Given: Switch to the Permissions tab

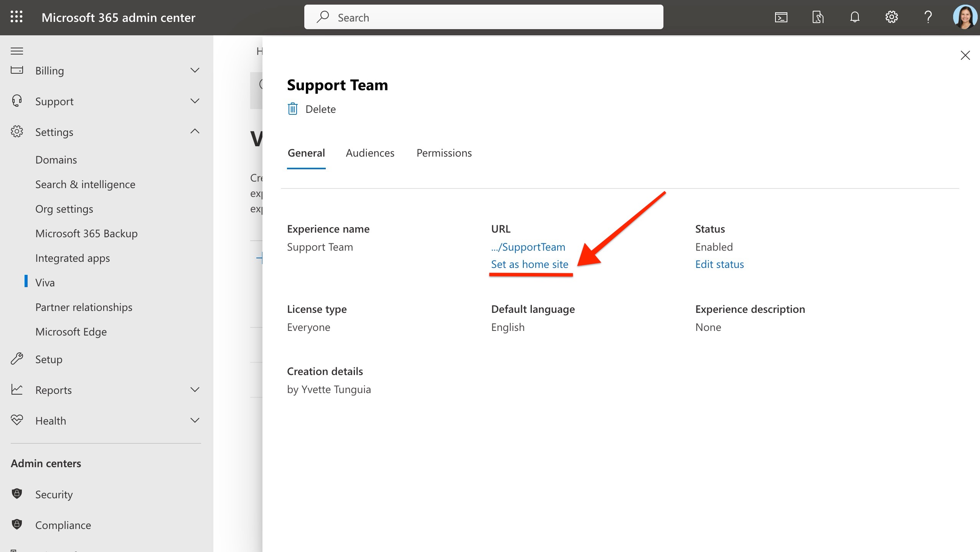Looking at the screenshot, I should [444, 153].
